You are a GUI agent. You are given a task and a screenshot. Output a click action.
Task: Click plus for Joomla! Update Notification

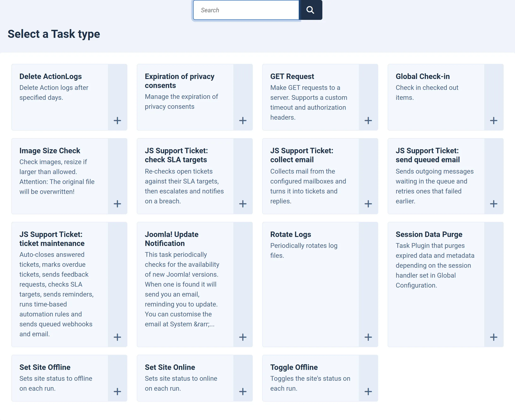tap(243, 337)
